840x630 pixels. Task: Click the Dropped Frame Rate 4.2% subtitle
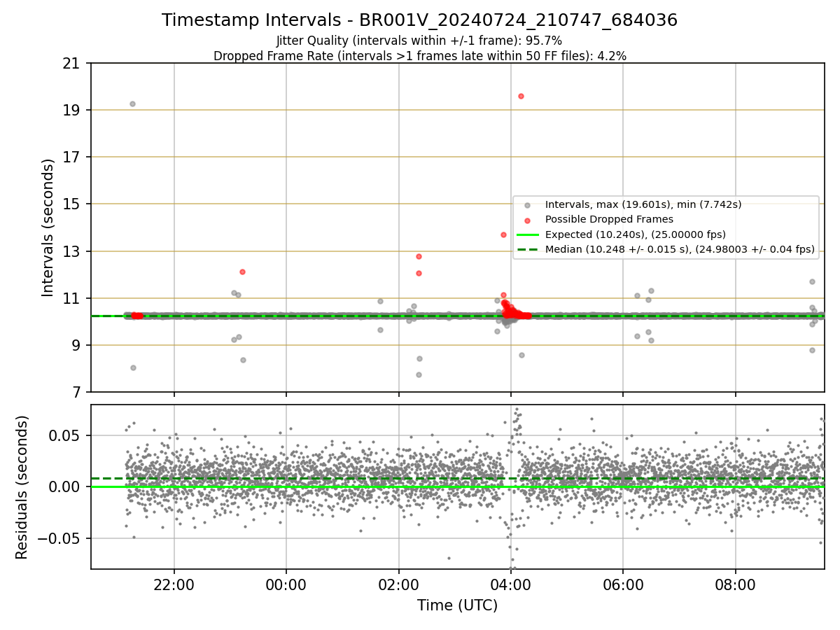pyautogui.click(x=420, y=56)
